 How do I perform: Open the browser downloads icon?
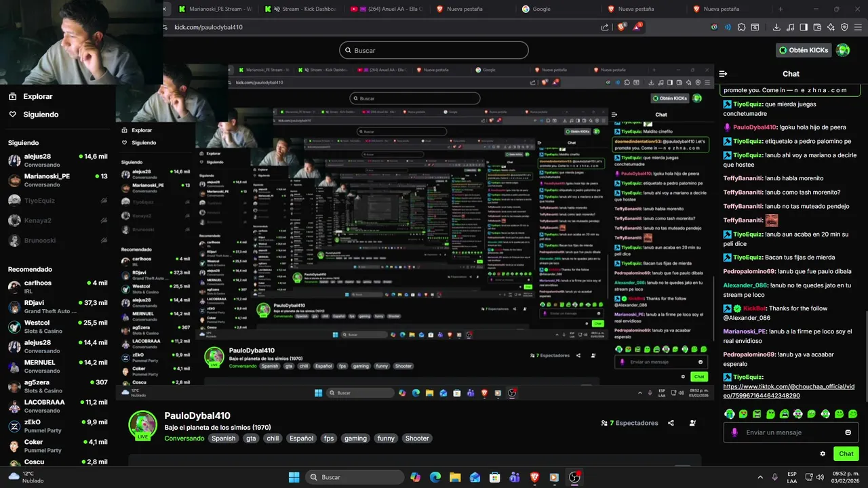tap(776, 27)
